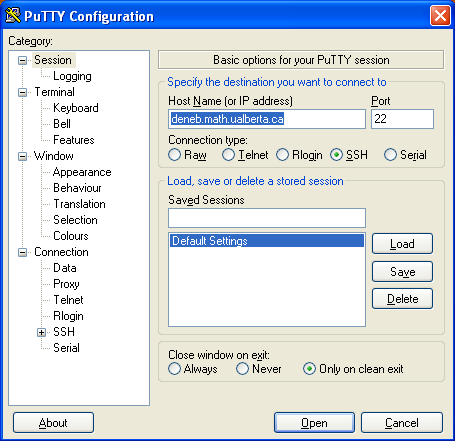The height and width of the screenshot is (441, 455).
Task: Open the Translation settings category
Action: pyautogui.click(x=79, y=204)
